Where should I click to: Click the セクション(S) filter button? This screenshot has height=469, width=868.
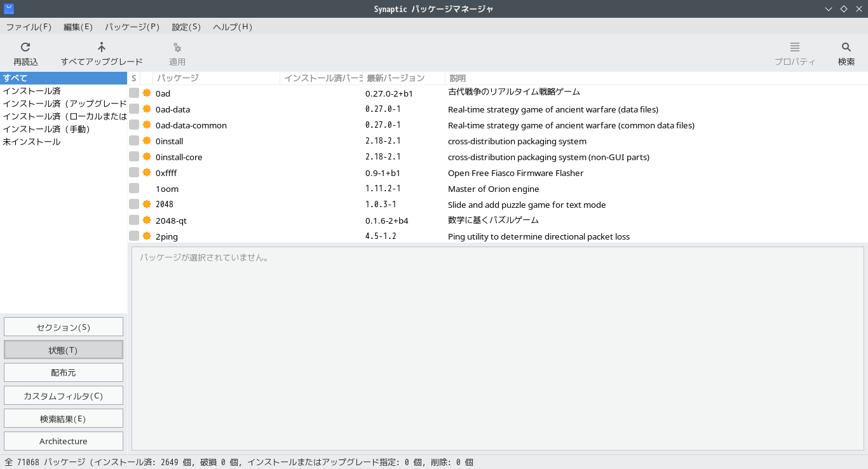(x=64, y=327)
